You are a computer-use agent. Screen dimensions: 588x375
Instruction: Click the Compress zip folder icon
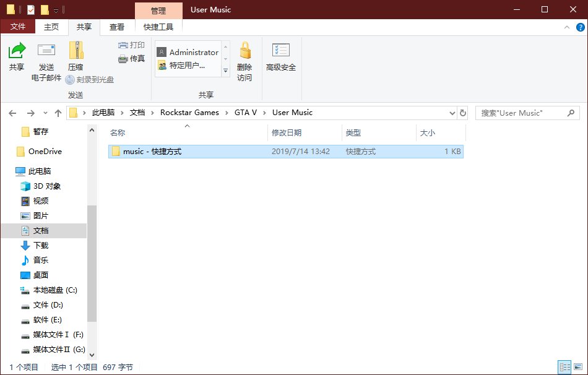[76, 51]
